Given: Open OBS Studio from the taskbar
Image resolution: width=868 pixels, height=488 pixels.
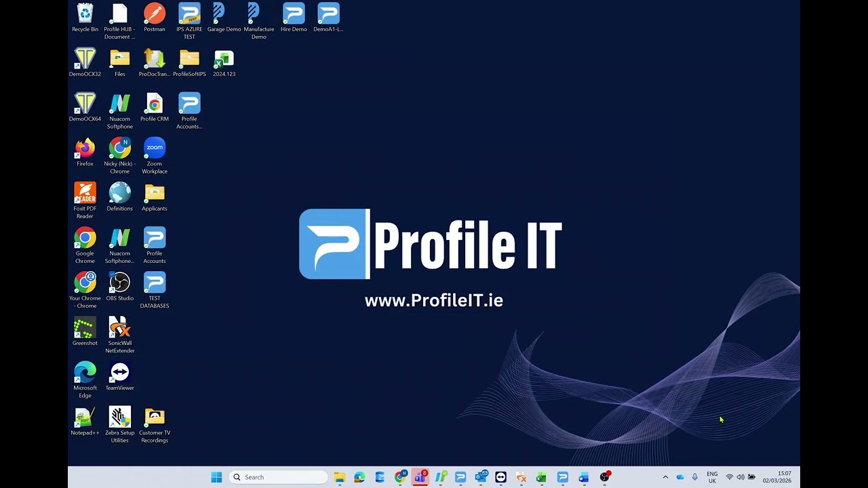Looking at the screenshot, I should pos(604,477).
